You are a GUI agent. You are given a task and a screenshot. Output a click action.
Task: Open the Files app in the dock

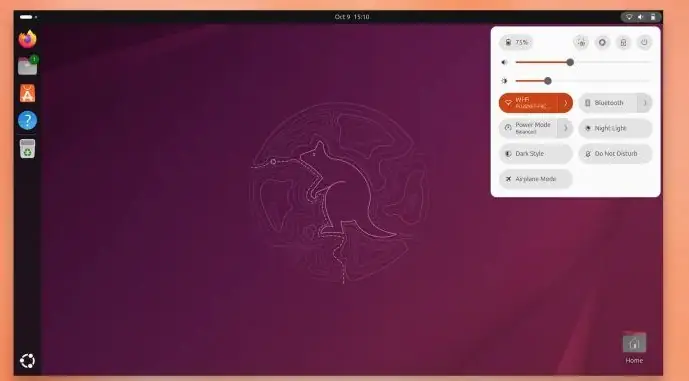pyautogui.click(x=27, y=66)
